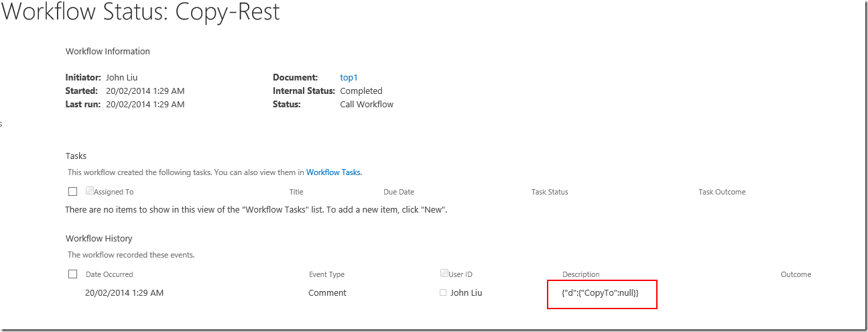Screen dimensions: 868x332
Task: Click the Event Type column header
Action: 326,274
